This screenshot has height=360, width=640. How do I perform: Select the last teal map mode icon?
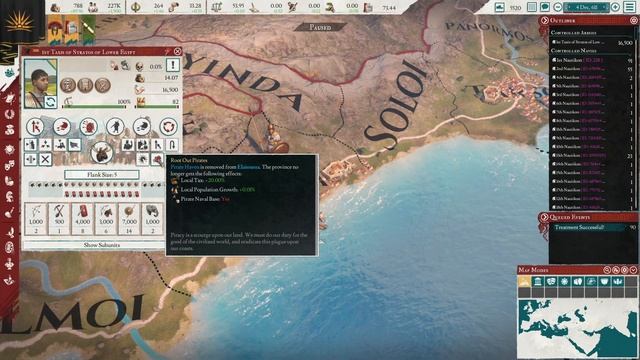click(618, 282)
